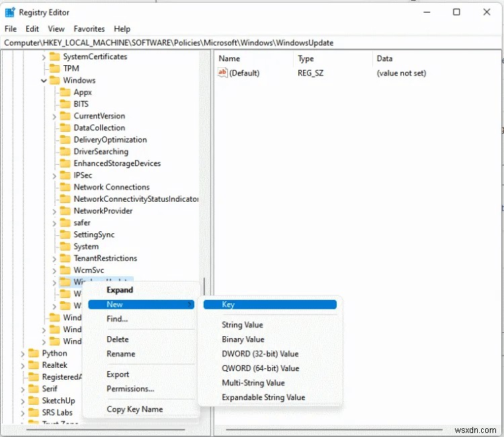Click the TenantRestrictions folder icon

pos(65,258)
